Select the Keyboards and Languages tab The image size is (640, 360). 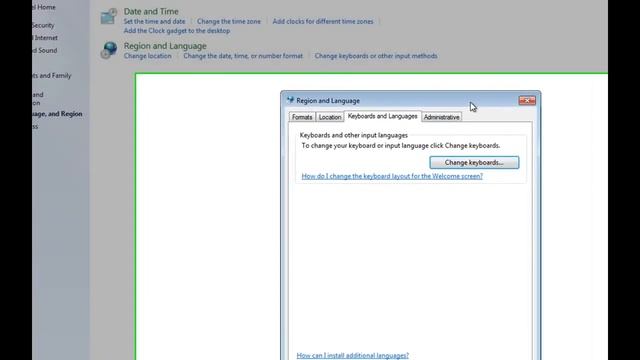pyautogui.click(x=382, y=116)
